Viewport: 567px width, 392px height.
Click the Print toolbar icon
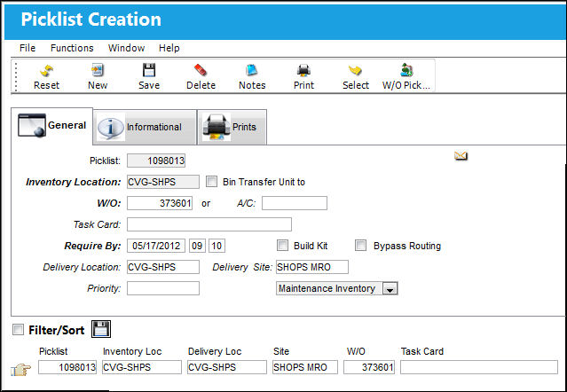[303, 70]
